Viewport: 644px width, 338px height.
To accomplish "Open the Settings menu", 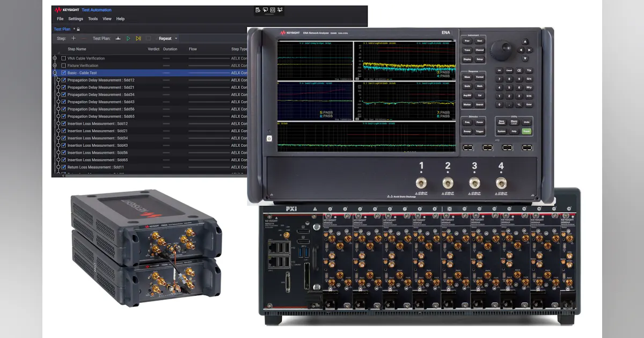I will [76, 19].
